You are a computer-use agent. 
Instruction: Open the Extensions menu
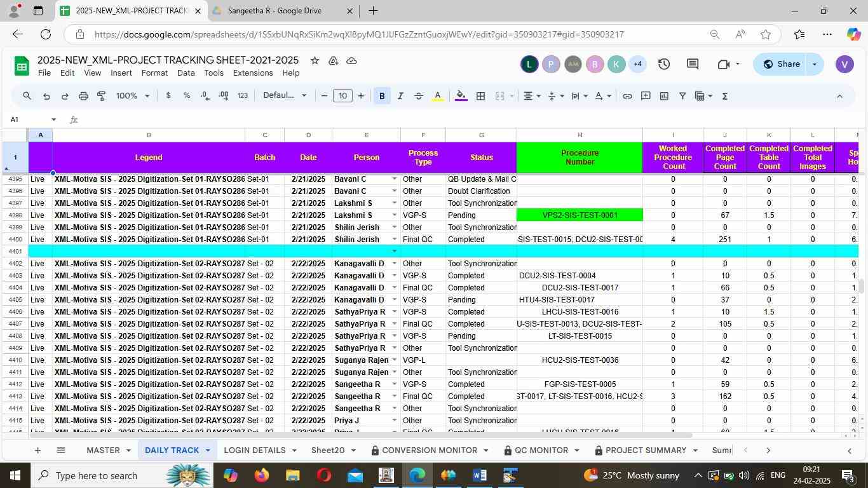pos(252,73)
